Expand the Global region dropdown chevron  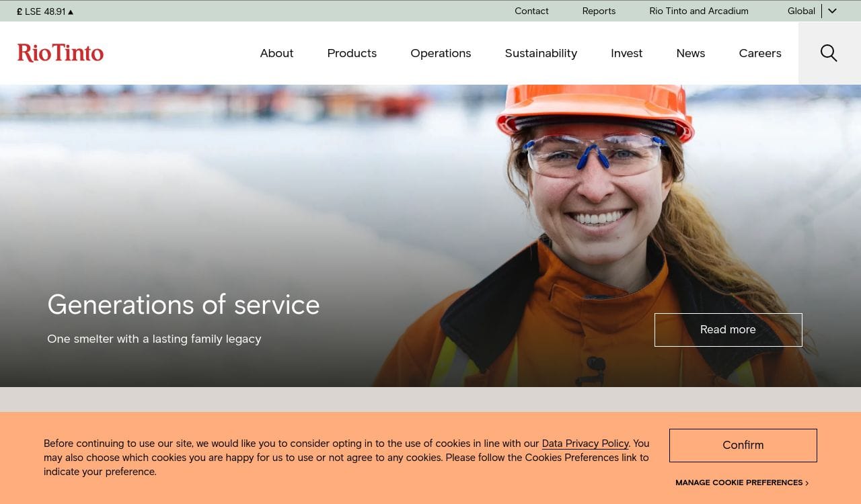(x=832, y=11)
